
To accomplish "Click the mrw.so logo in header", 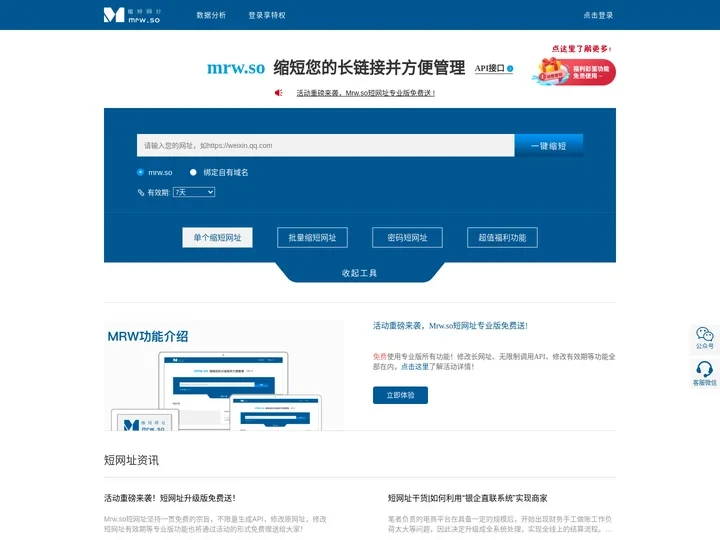I will (x=132, y=15).
